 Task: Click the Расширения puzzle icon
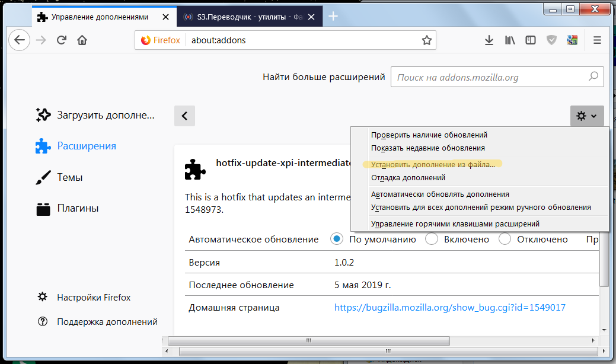(43, 146)
